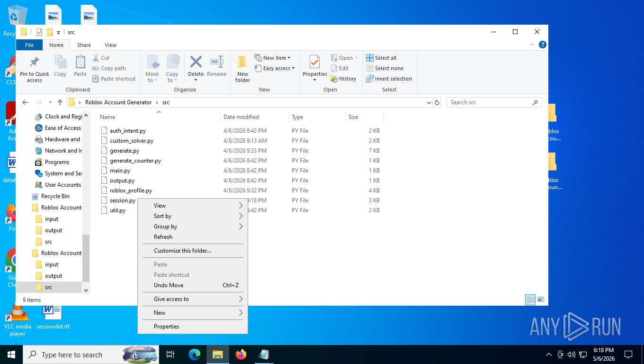Click the Properties ribbon icon
644x364 pixels.
pyautogui.click(x=315, y=62)
